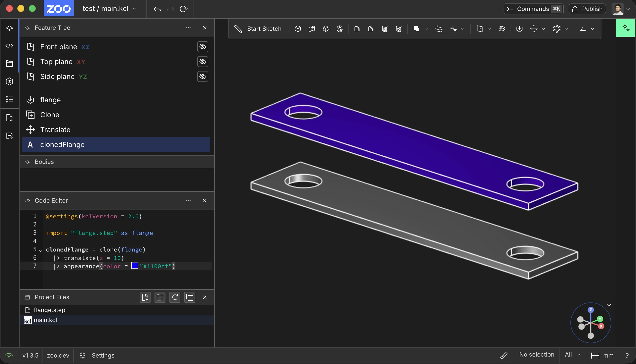Screen dimensions: 636x364
Task: Click the Start Sketch button
Action: (x=258, y=29)
